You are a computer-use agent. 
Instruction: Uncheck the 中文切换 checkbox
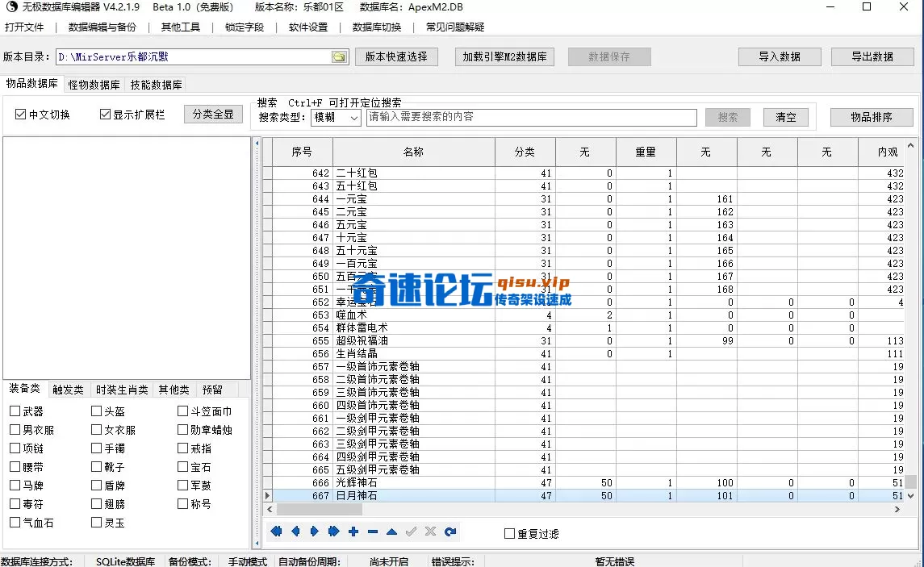pyautogui.click(x=21, y=115)
